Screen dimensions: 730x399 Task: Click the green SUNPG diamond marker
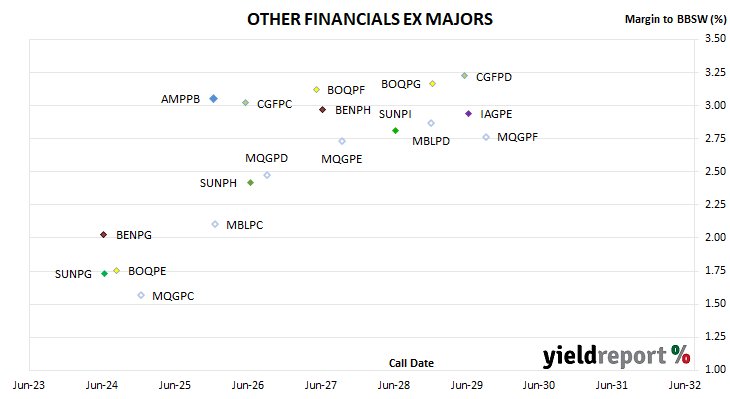[x=105, y=274]
